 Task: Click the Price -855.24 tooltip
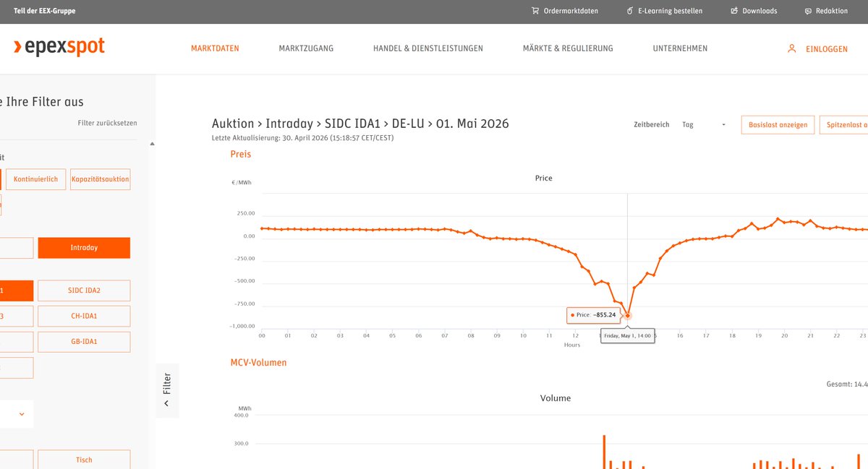(593, 315)
